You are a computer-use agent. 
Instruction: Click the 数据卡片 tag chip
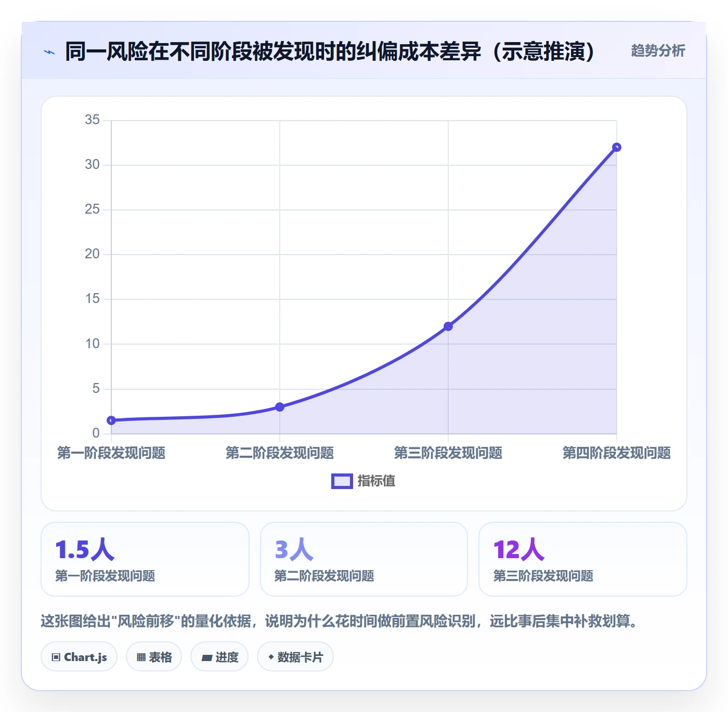[x=295, y=657]
